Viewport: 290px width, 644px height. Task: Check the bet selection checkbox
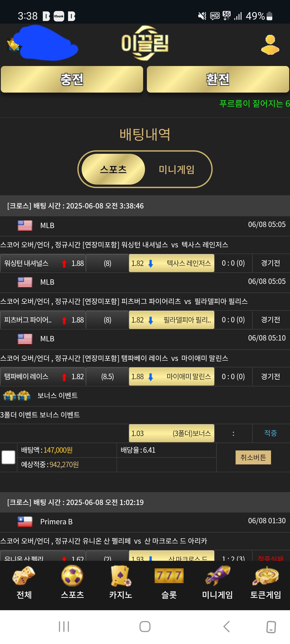pyautogui.click(x=8, y=457)
